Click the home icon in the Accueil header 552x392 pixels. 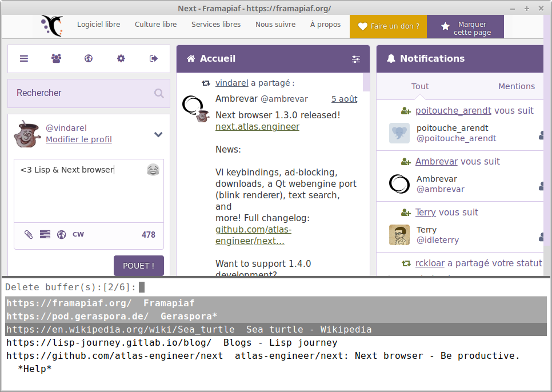(191, 58)
